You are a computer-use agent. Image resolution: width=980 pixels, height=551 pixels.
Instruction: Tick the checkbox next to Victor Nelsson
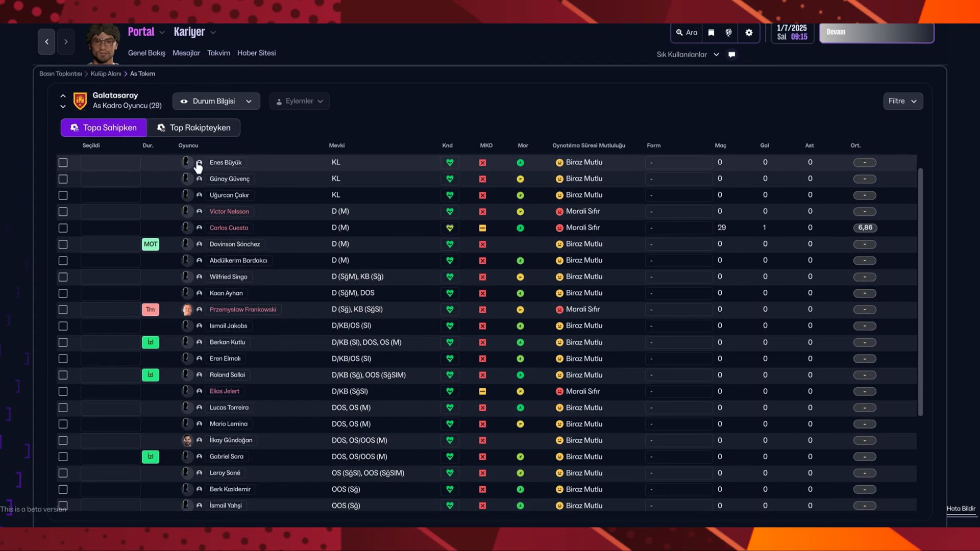[x=63, y=212]
